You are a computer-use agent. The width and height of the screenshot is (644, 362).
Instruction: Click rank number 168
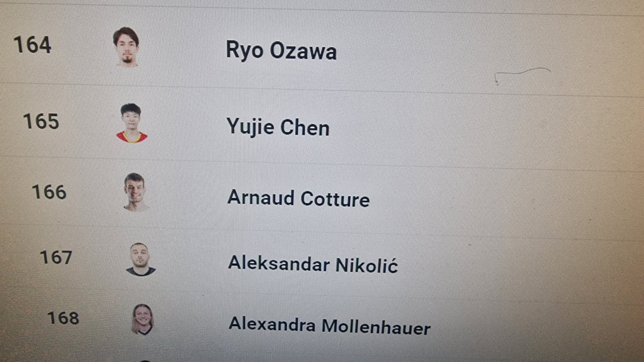(63, 318)
